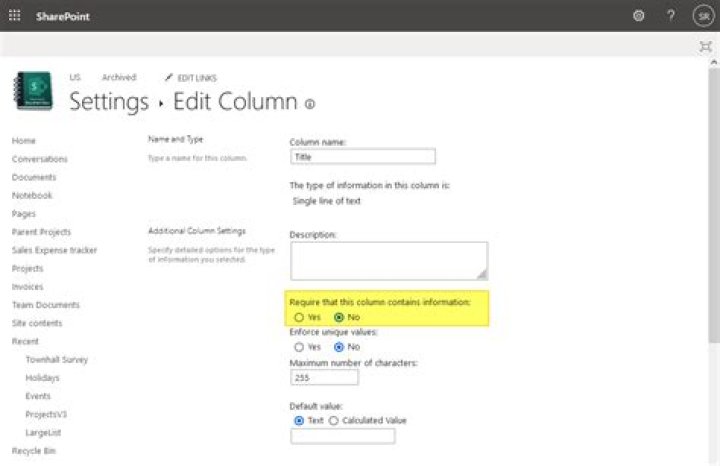Screen dimensions: 720x466
Task: Select No for require column information
Action: 339,317
